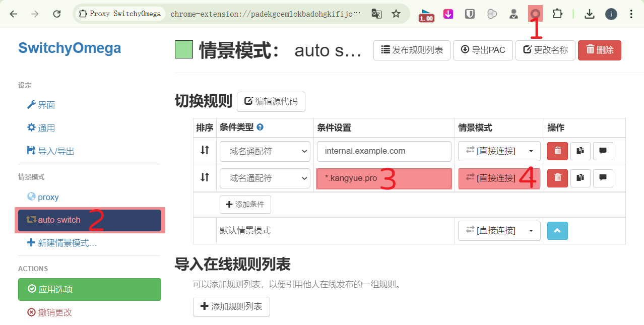Viewport: 644px width, 325px height.
Task: Collapse rules with the blue chevron button
Action: coord(557,231)
